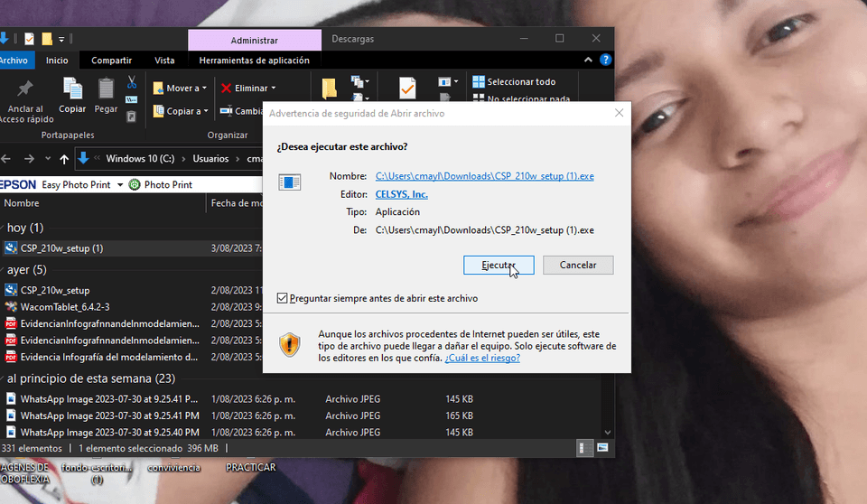Open the '¿Cuál es el riesgo?' link
Image resolution: width=867 pixels, height=504 pixels.
tap(482, 358)
